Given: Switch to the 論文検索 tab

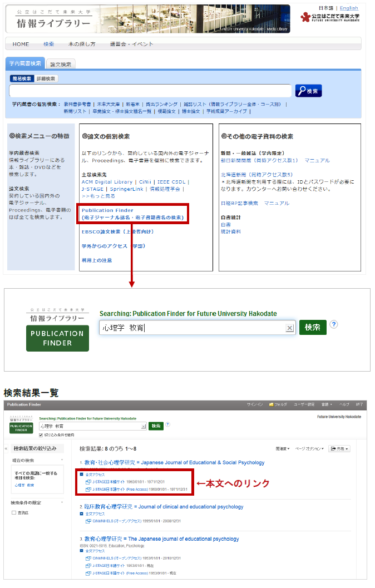Looking at the screenshot, I should click(x=61, y=65).
